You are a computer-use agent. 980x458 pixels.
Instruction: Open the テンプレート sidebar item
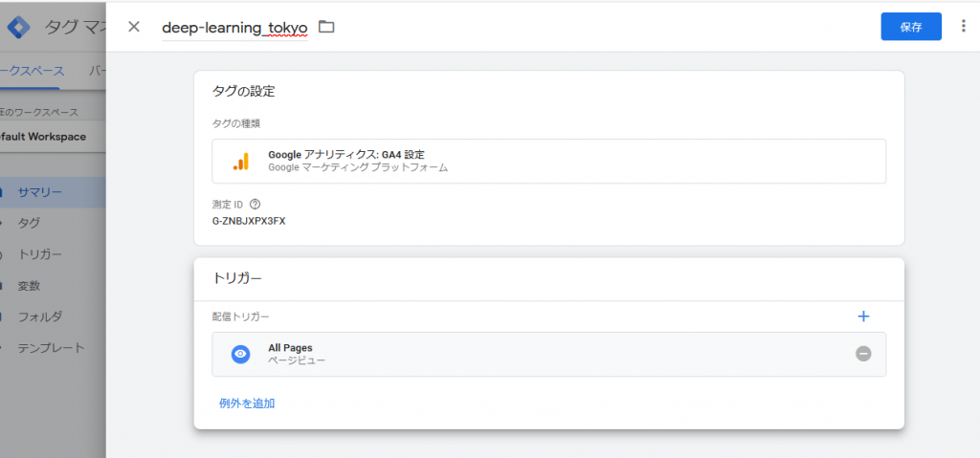click(x=51, y=348)
